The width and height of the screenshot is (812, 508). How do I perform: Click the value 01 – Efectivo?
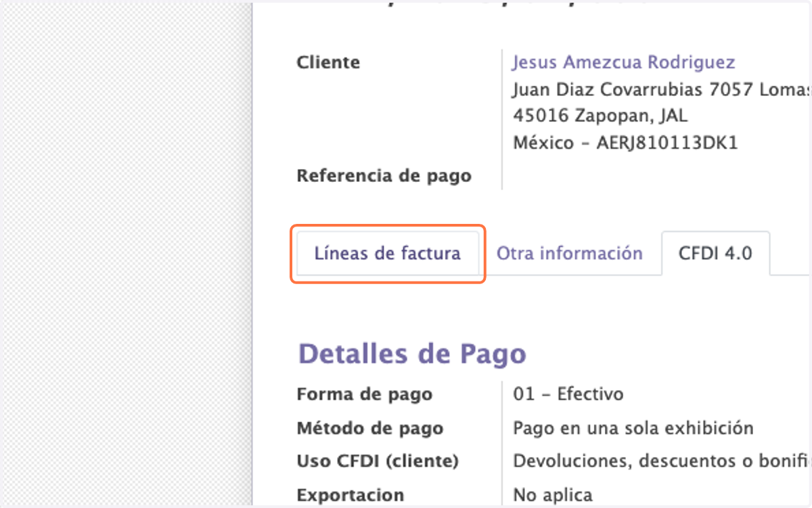[568, 394]
